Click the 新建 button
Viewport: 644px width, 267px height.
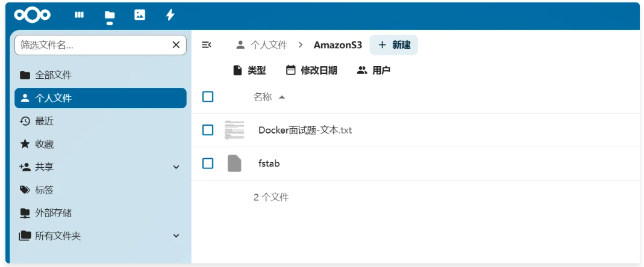point(394,44)
